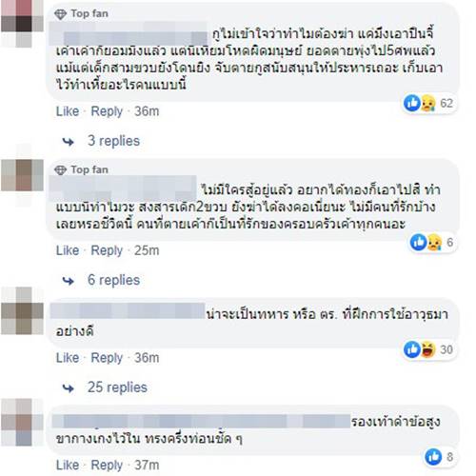Screen dimensions: 476x476
Task: Click the reaction icons on the comment with 30 reactions
Action: point(420,349)
